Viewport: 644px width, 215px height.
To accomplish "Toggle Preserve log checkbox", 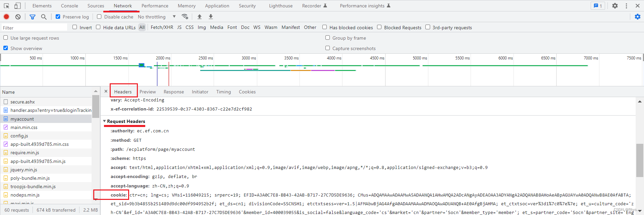I will [x=58, y=16].
